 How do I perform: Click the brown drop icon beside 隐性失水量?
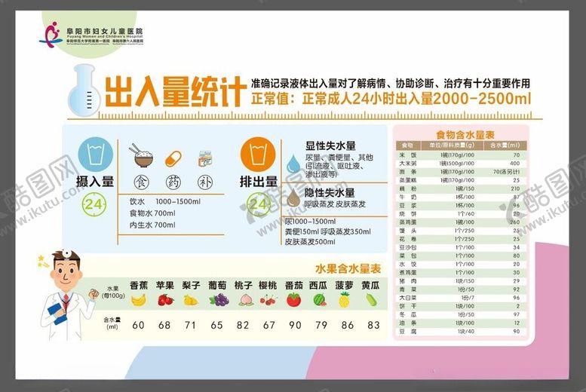(293, 198)
